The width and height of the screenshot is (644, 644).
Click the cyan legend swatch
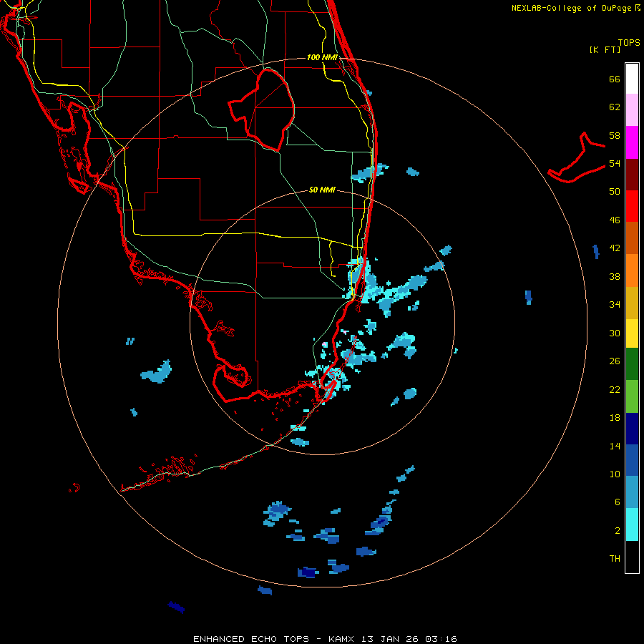[x=632, y=525]
